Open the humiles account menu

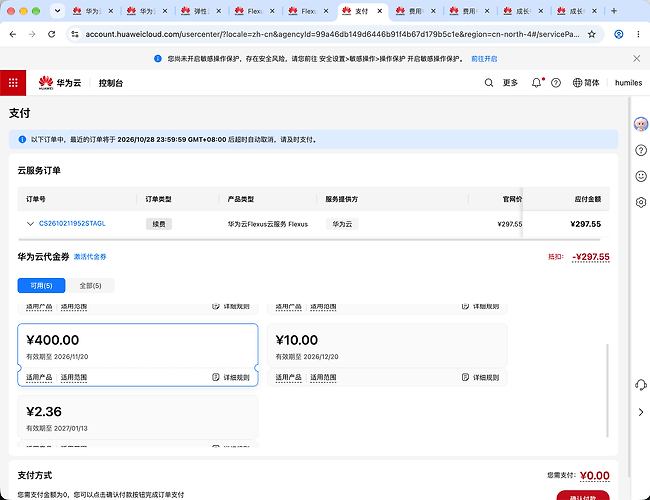(628, 83)
